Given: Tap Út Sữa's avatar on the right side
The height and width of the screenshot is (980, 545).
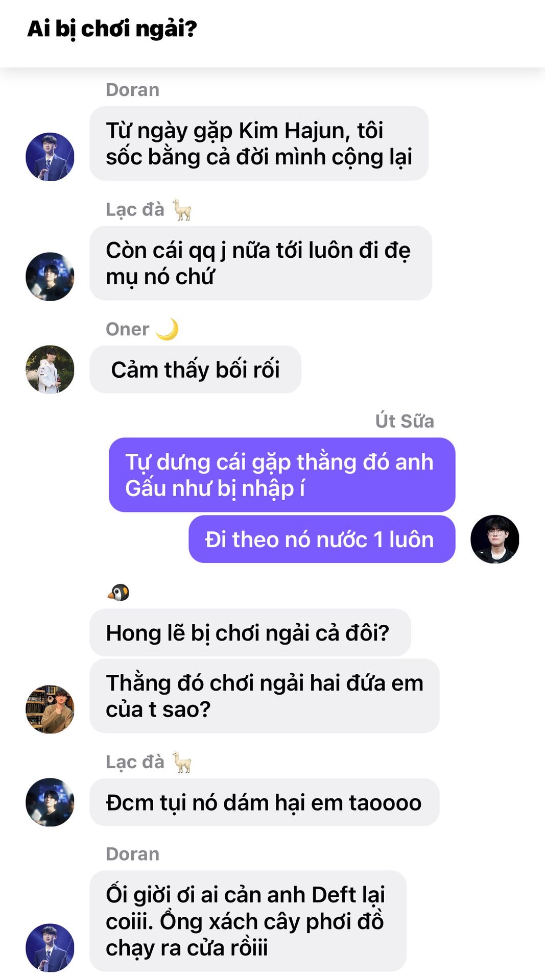Looking at the screenshot, I should click(x=494, y=539).
